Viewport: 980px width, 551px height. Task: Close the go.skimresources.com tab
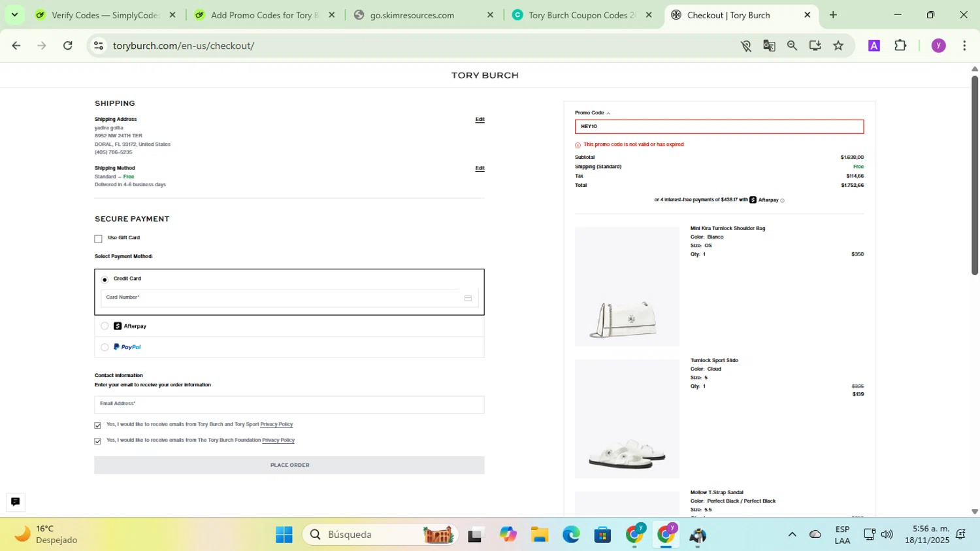pyautogui.click(x=491, y=14)
